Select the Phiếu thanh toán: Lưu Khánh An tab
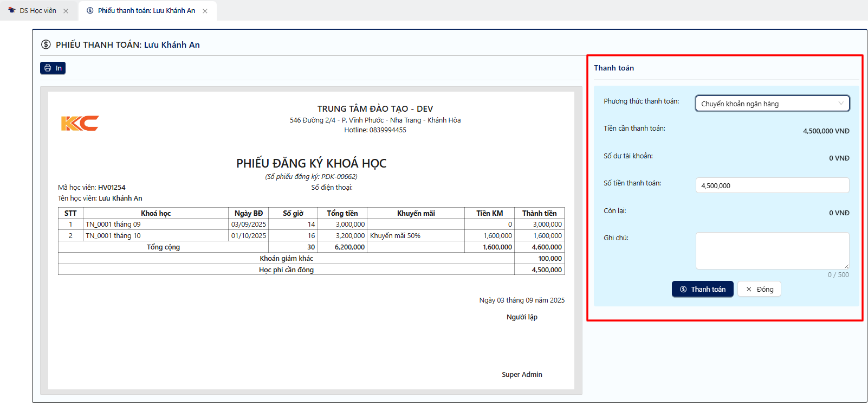This screenshot has width=868, height=404. pyautogui.click(x=146, y=11)
